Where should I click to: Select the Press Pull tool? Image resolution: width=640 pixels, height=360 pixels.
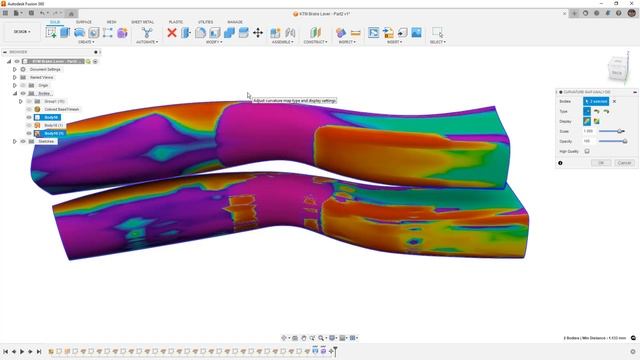point(186,33)
